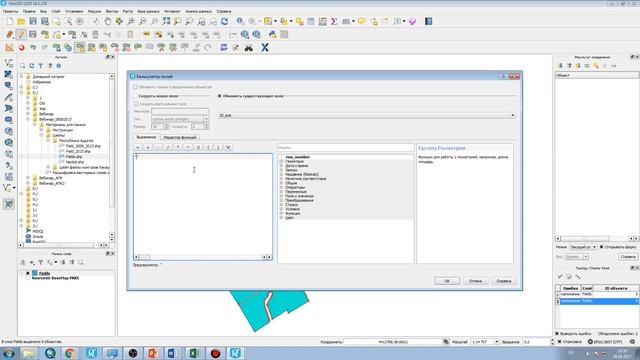
Task: Open Excel from the taskbar
Action: (194, 353)
